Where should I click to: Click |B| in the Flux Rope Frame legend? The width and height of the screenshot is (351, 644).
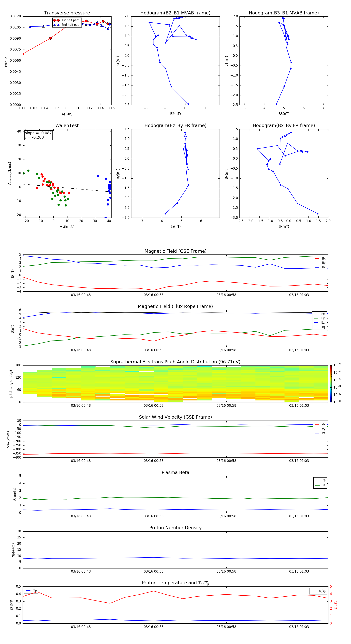[x=320, y=327]
